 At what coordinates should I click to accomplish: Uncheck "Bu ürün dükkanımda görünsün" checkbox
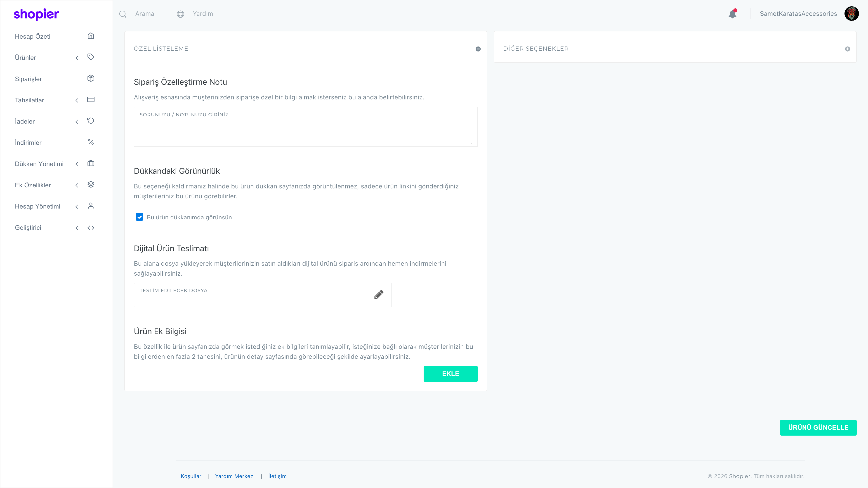[139, 217]
